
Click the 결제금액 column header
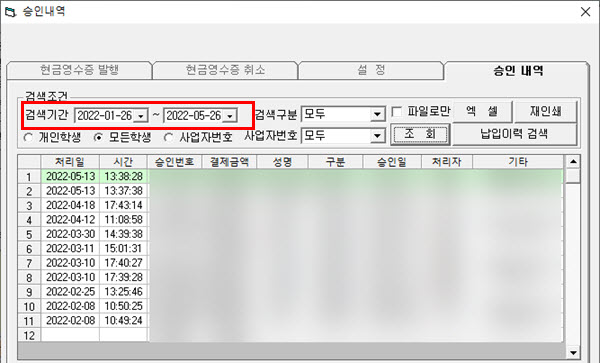click(x=230, y=162)
